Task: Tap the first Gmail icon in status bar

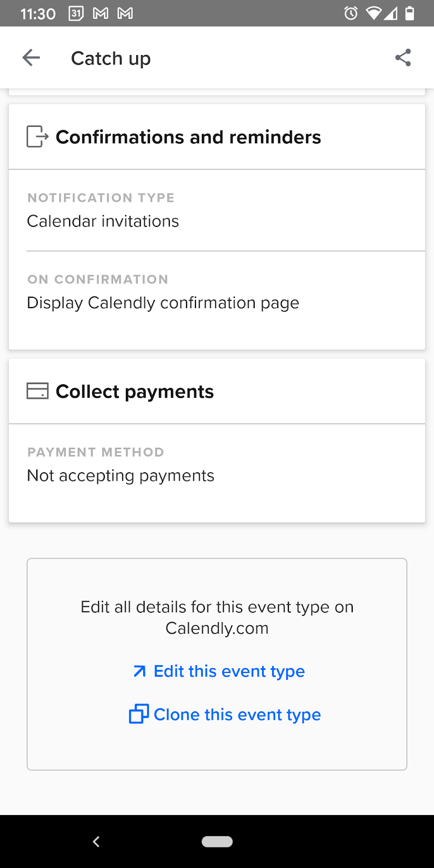Action: (101, 13)
